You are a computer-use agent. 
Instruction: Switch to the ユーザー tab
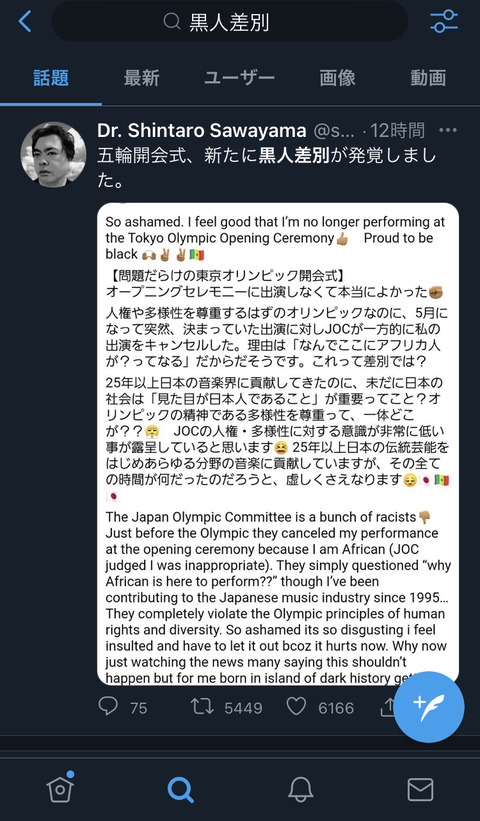pyautogui.click(x=239, y=78)
